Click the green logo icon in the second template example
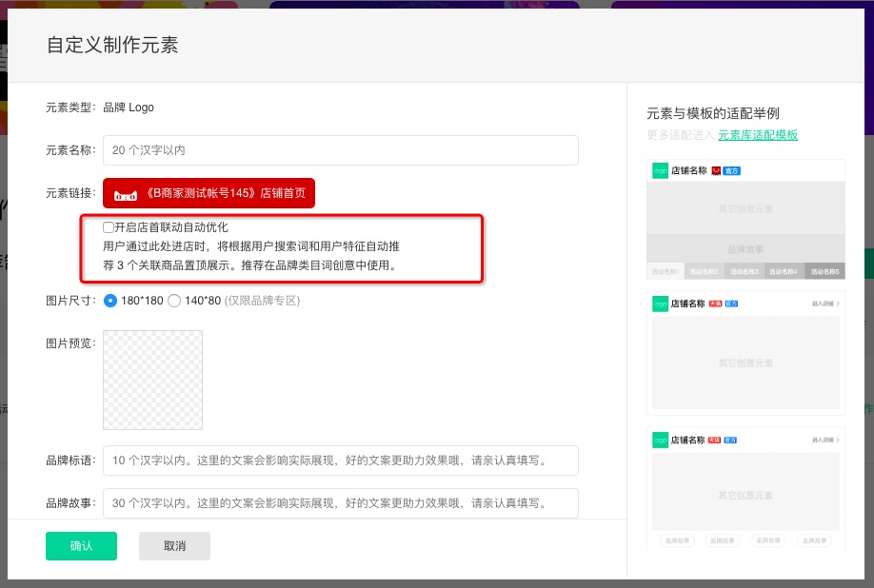 [x=660, y=304]
